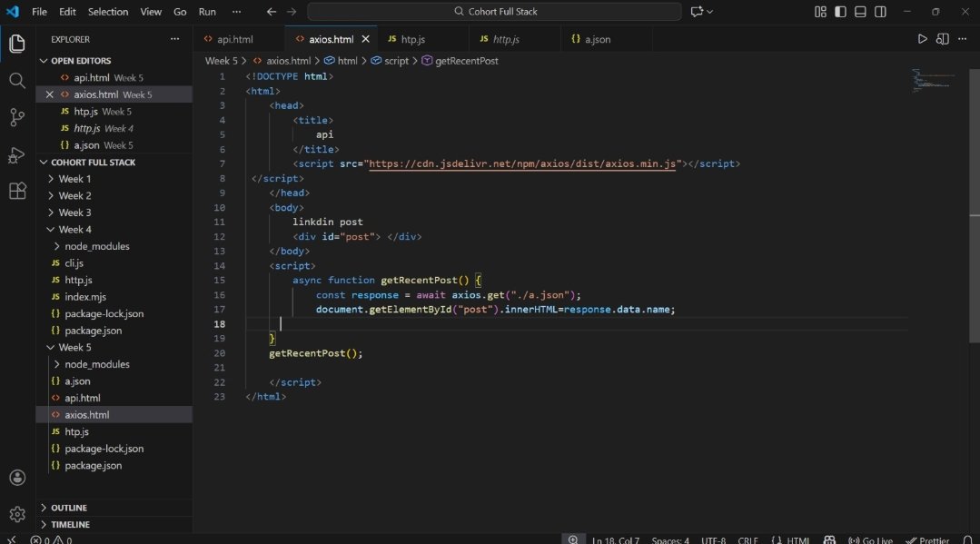Go forward with the right arrow
980x544 pixels.
pos(292,11)
